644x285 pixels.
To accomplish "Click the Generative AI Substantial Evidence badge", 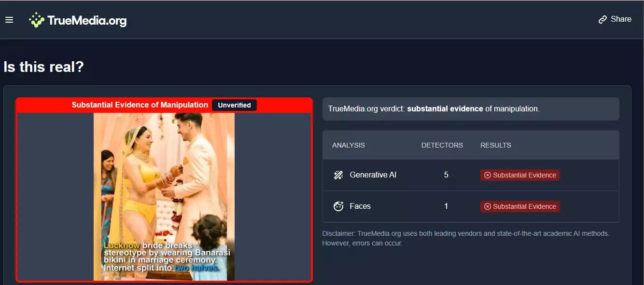I will pyautogui.click(x=520, y=175).
